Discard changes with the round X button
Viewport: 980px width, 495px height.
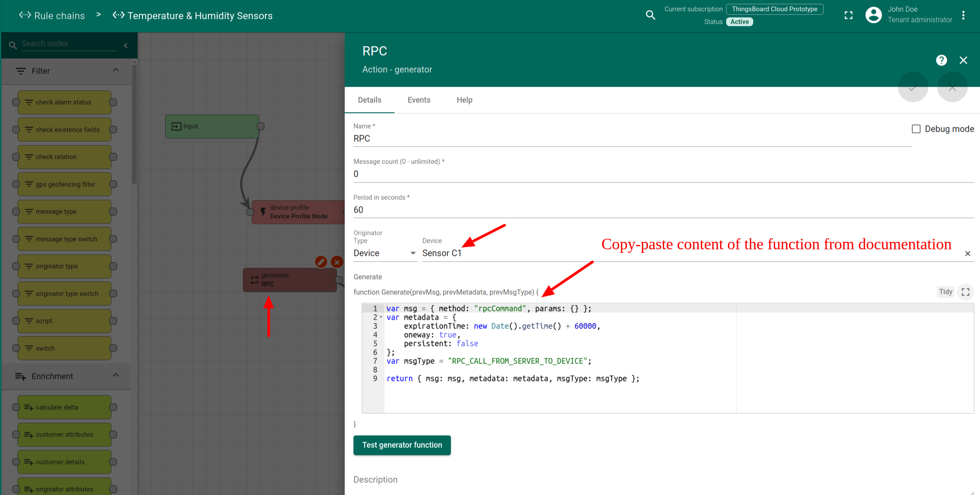[952, 87]
